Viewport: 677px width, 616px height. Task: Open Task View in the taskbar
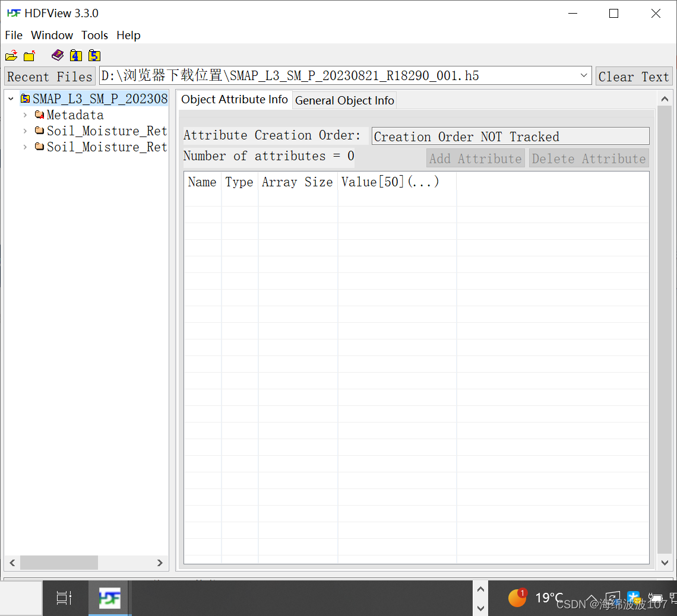[64, 598]
